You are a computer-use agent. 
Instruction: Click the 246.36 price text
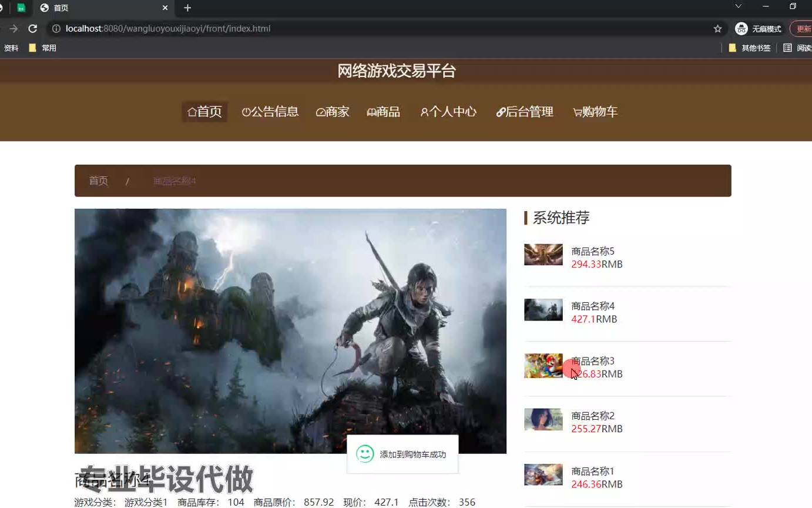586,484
